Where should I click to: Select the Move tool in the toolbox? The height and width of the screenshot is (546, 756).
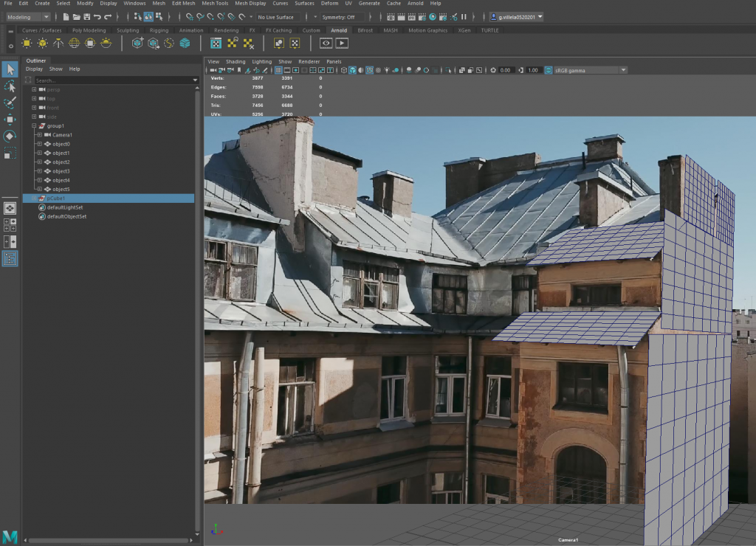[x=10, y=119]
